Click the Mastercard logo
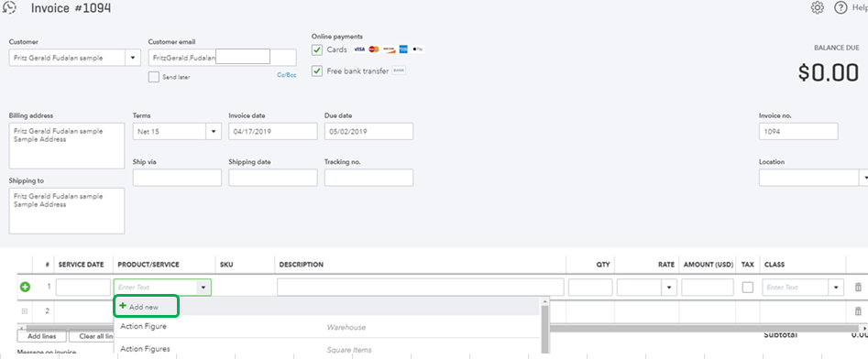This screenshot has height=359, width=868. (x=374, y=49)
